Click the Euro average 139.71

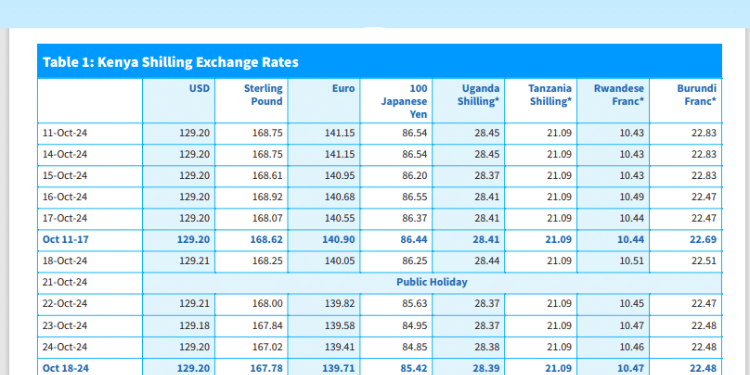339,368
